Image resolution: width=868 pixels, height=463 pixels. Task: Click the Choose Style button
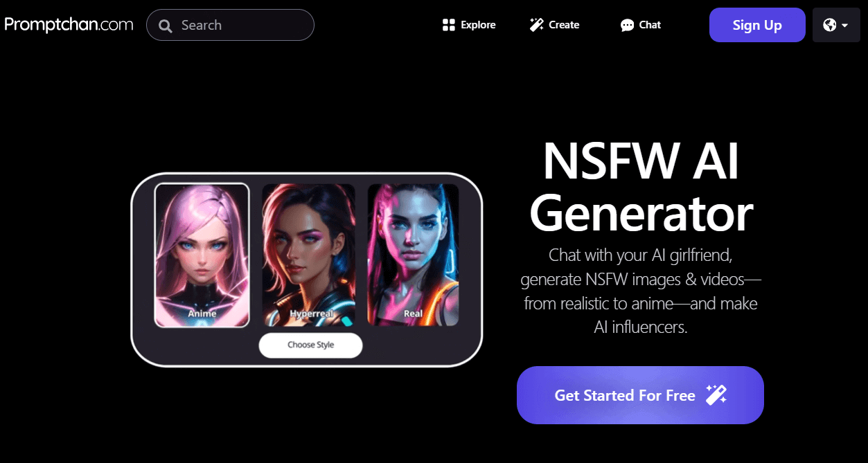[310, 345]
